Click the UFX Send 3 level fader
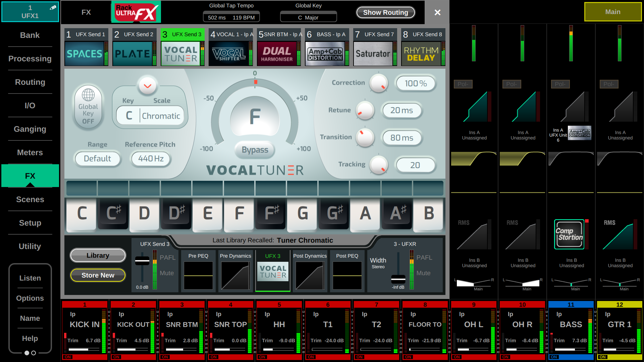 tap(142, 261)
